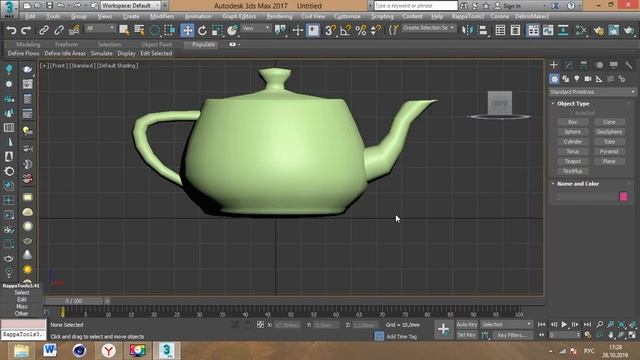Click the pink object color swatch

[623, 196]
